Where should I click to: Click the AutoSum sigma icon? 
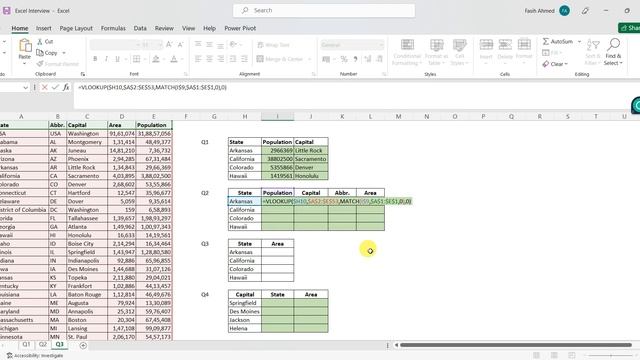pos(546,41)
